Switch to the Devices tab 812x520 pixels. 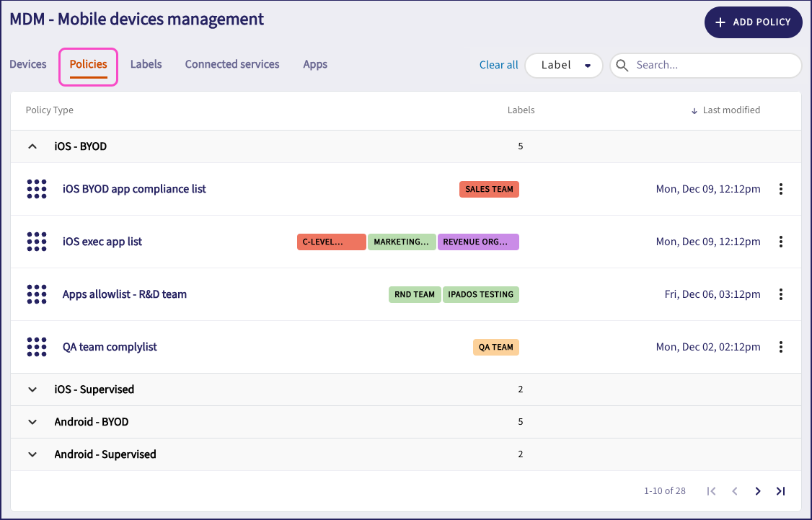pyautogui.click(x=28, y=64)
